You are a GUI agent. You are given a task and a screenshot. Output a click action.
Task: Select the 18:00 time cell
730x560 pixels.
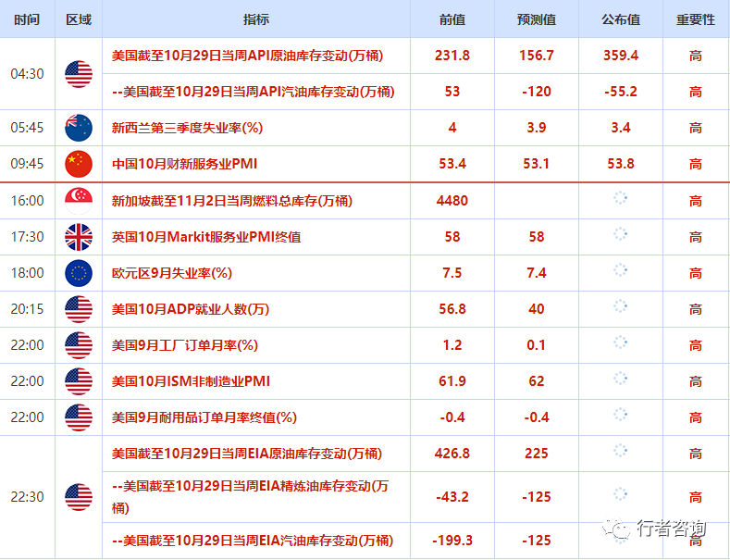tap(27, 273)
